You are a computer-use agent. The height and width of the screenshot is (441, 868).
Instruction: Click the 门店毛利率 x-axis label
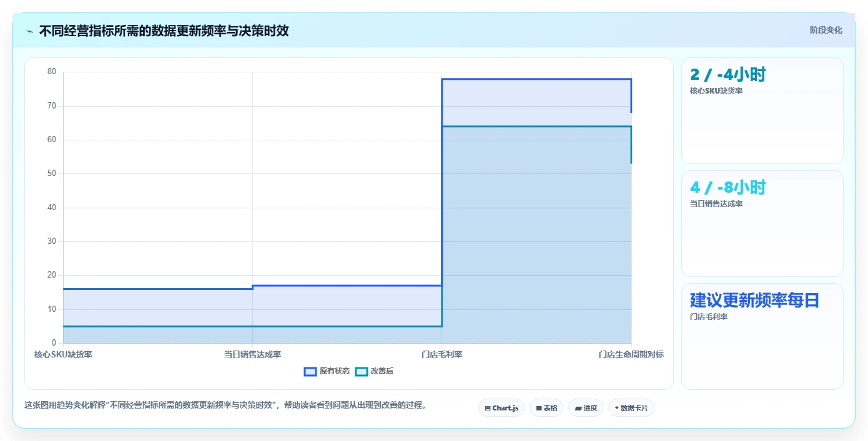point(442,354)
